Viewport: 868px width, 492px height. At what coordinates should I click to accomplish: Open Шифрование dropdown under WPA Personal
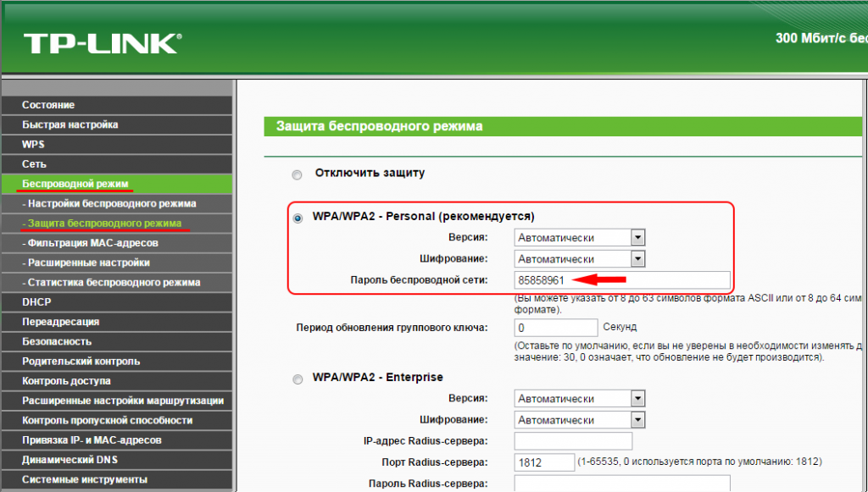click(x=580, y=259)
